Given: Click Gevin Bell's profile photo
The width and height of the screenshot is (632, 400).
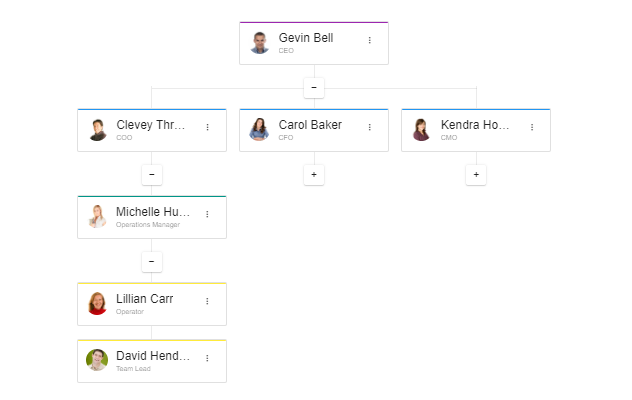Looking at the screenshot, I should coord(260,43).
